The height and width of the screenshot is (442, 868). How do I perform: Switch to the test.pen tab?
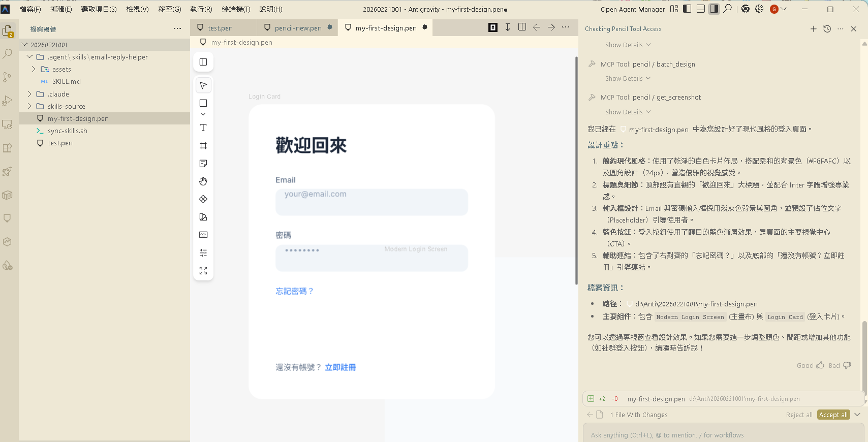[x=220, y=28]
